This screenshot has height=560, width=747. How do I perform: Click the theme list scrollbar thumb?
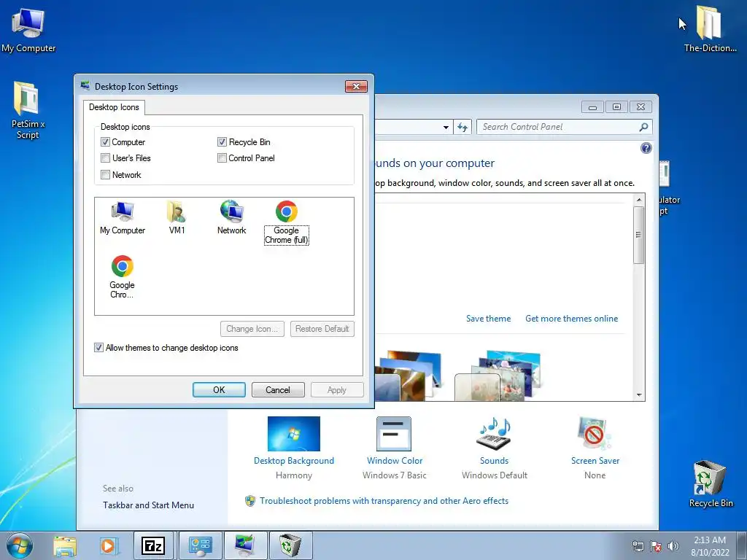(639, 235)
